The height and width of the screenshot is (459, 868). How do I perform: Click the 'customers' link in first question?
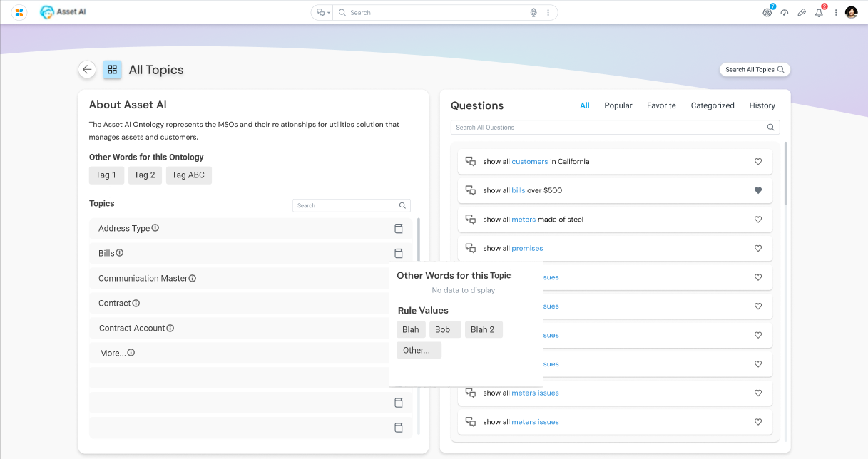529,162
